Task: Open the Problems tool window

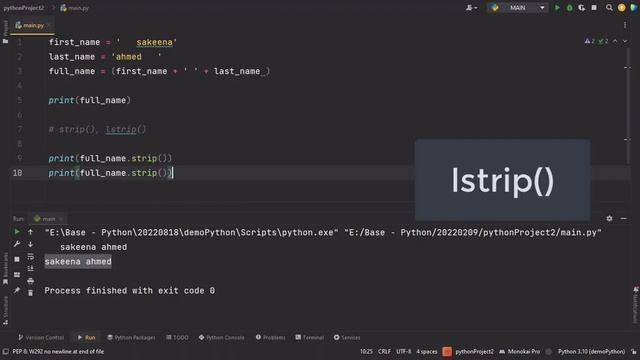Action: click(270, 338)
